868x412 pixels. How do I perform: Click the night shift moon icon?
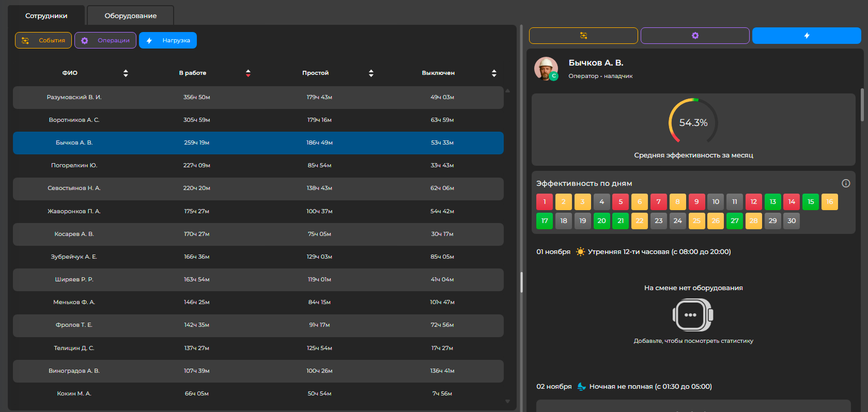[581, 387]
